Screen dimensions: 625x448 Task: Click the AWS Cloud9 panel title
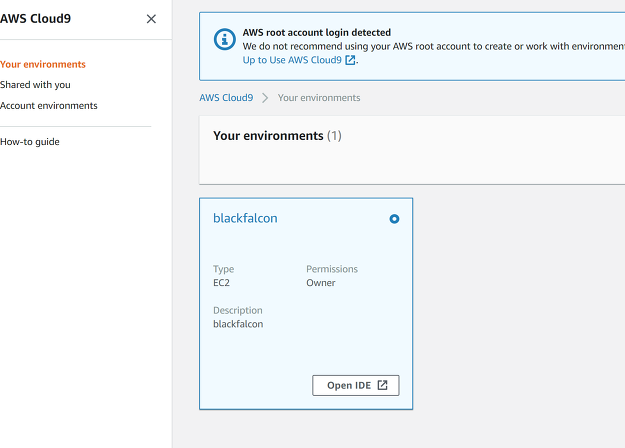[35, 19]
